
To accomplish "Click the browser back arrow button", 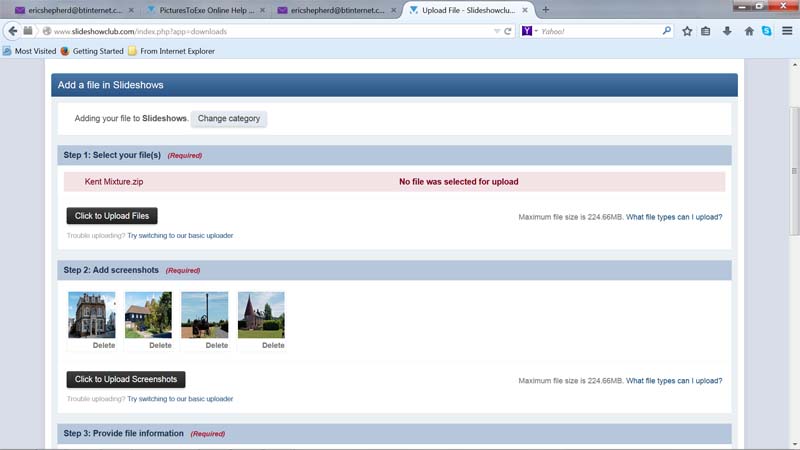I will 13,31.
